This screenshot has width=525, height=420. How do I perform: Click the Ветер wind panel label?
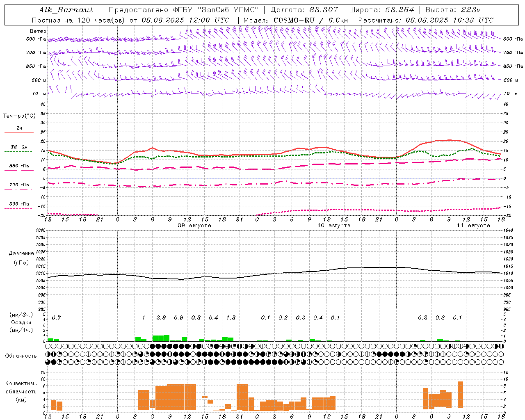click(x=38, y=31)
